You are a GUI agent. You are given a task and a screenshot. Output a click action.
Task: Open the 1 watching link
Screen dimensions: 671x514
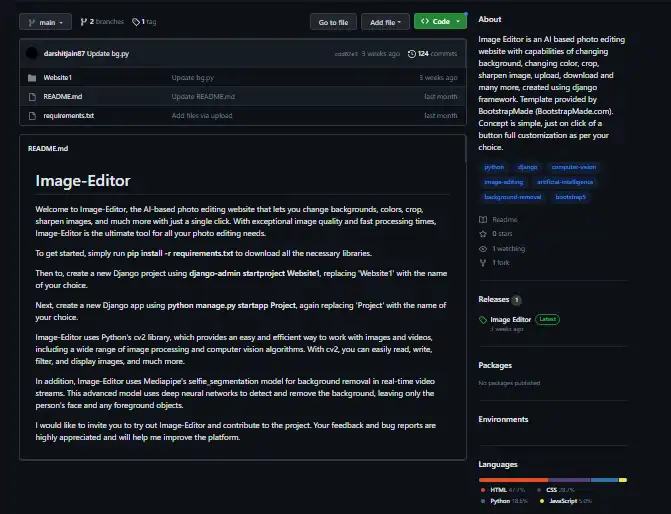[508, 249]
